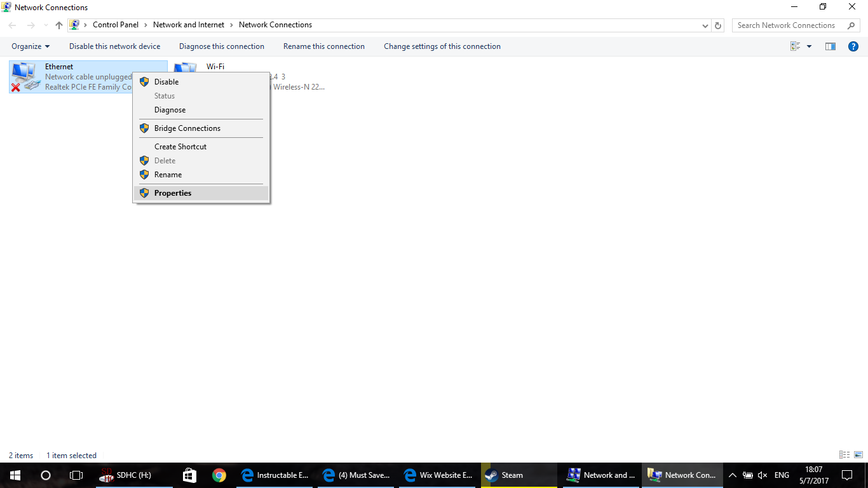Open the Task View icon on taskbar

tap(76, 475)
